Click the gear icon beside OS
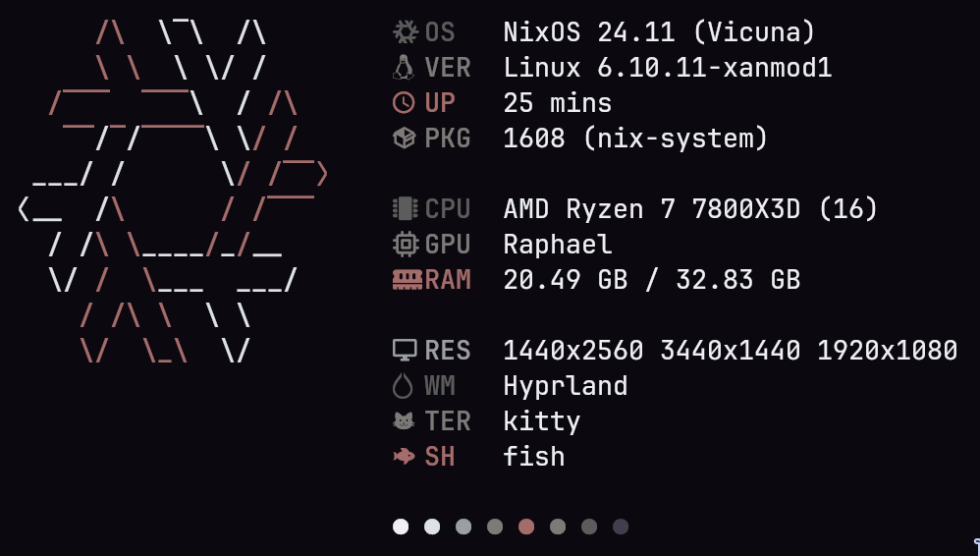 click(x=405, y=31)
